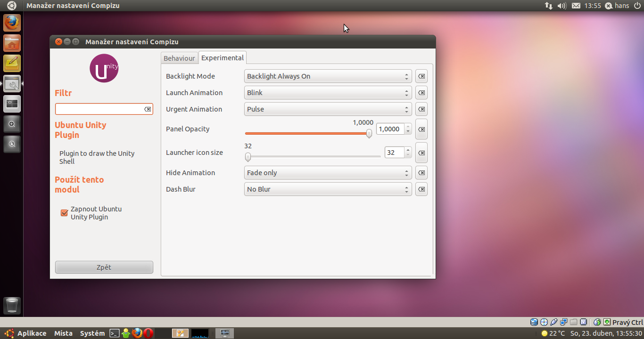Select the Experimental tab
Viewport: 644px width, 339px height.
pyautogui.click(x=223, y=58)
